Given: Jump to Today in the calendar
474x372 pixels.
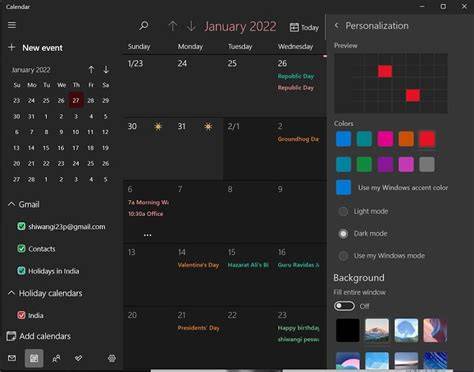Looking at the screenshot, I should coord(304,27).
